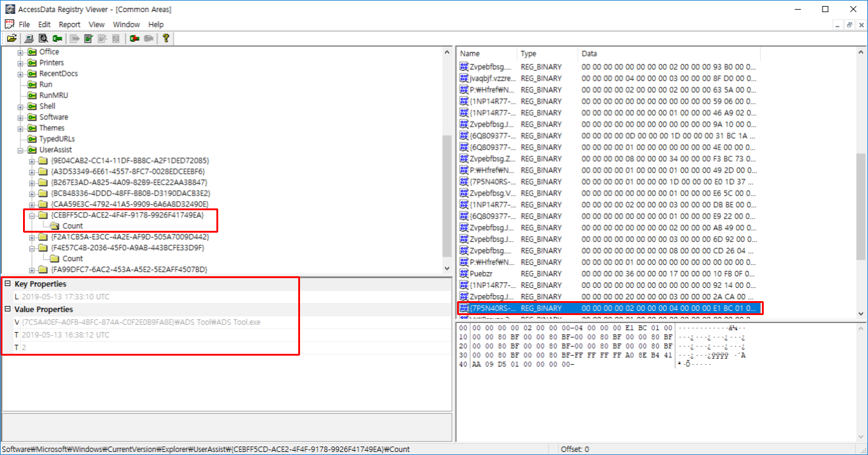Open the View menu

[96, 24]
